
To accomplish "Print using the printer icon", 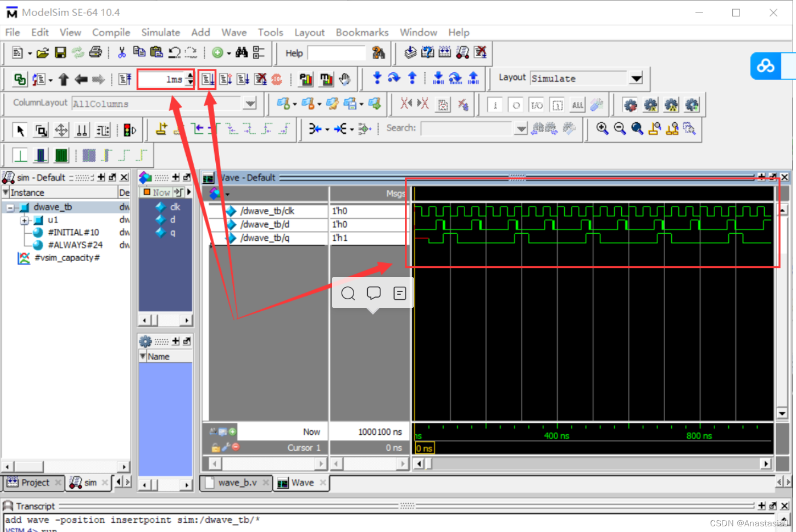I will [95, 53].
